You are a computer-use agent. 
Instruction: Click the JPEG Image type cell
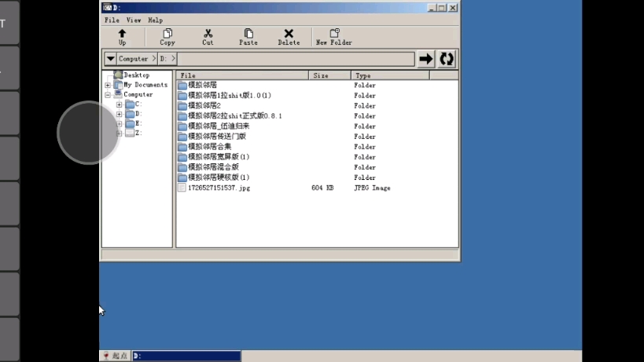372,188
